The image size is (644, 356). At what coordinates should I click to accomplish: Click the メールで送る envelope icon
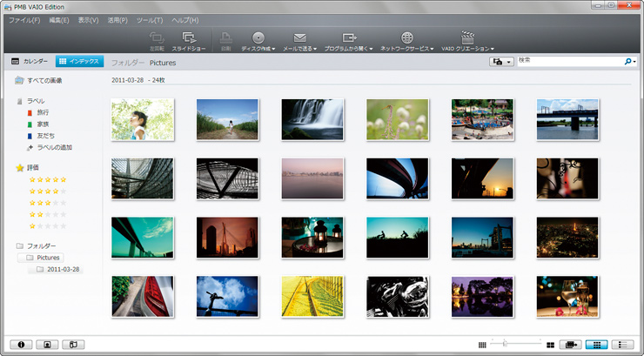299,38
